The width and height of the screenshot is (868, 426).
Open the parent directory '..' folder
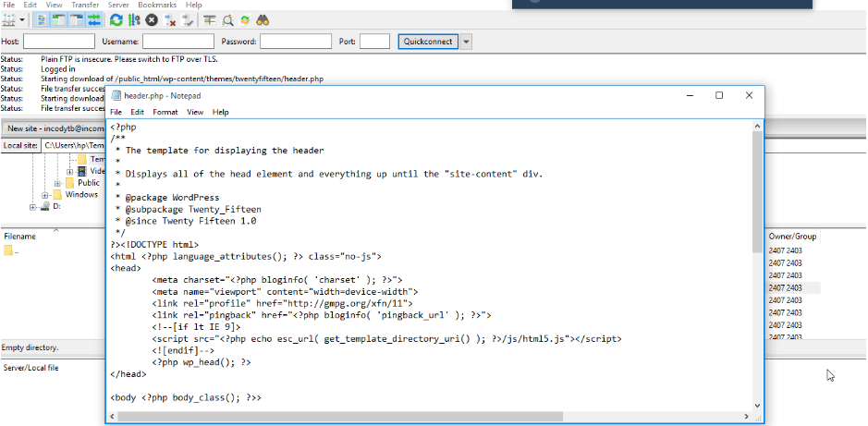12,250
